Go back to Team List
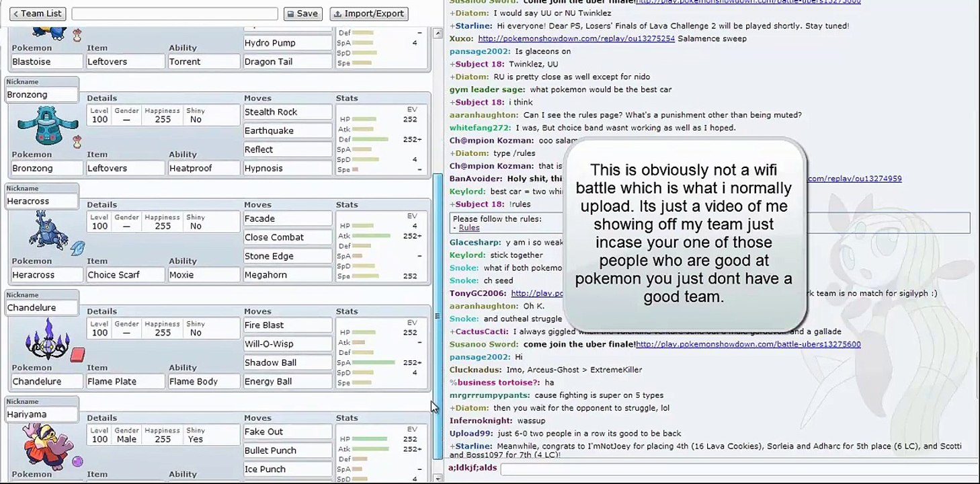980x484 pixels. (38, 13)
